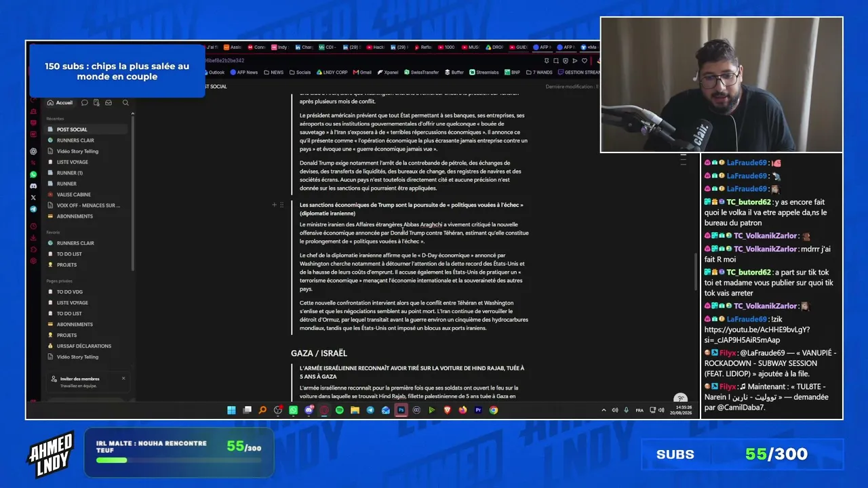
Task: Open Firefox from the taskbar
Action: point(462,410)
